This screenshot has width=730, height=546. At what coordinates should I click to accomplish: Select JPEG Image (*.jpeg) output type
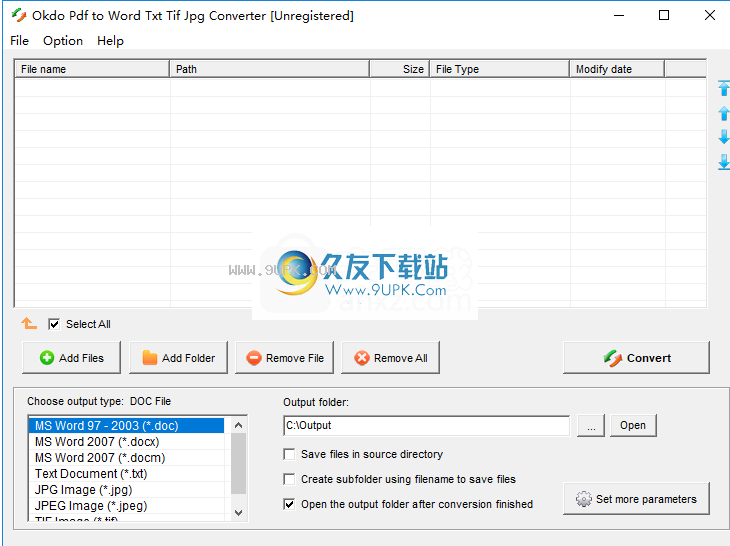(x=127, y=506)
